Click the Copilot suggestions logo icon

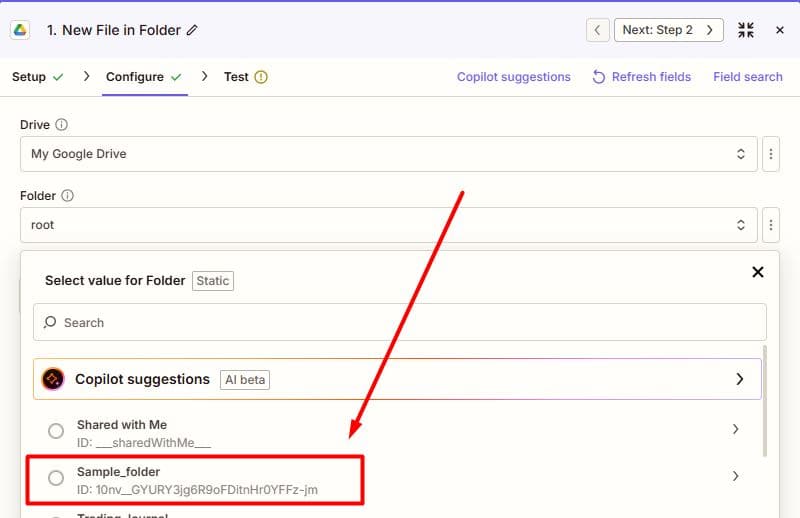click(53, 379)
